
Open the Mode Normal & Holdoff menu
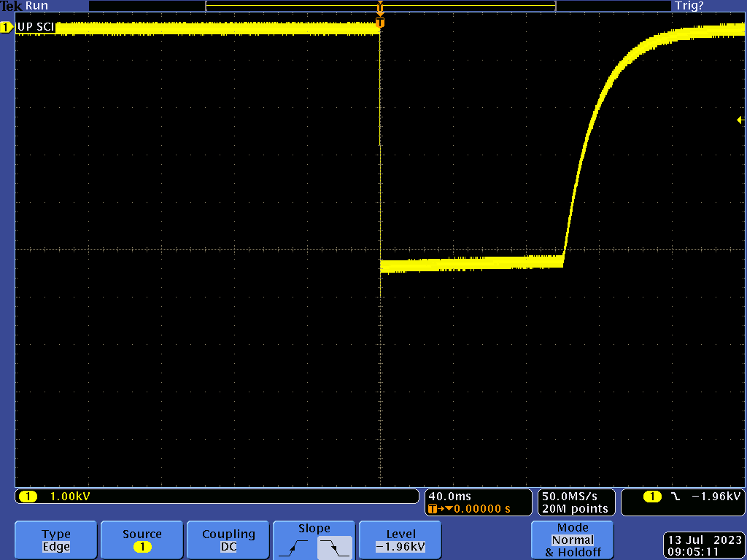(573, 540)
